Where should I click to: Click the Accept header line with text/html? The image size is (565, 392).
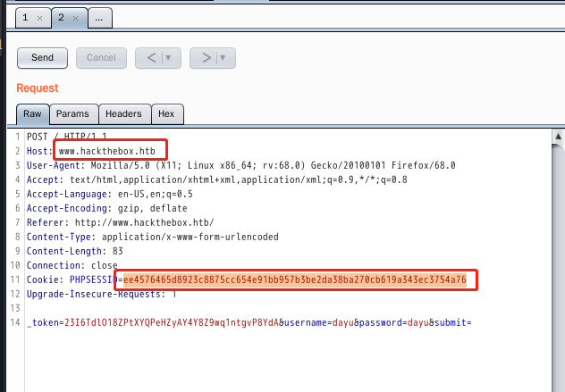217,179
